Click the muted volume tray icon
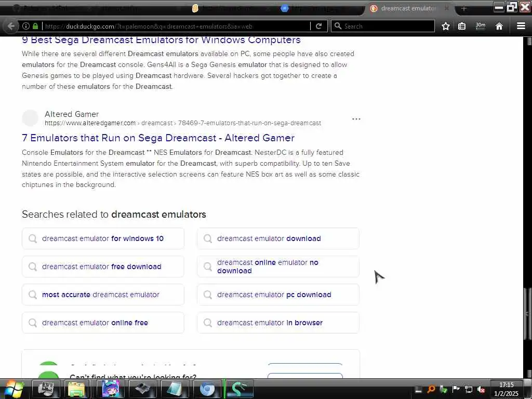The height and width of the screenshot is (399, 532). click(x=481, y=389)
